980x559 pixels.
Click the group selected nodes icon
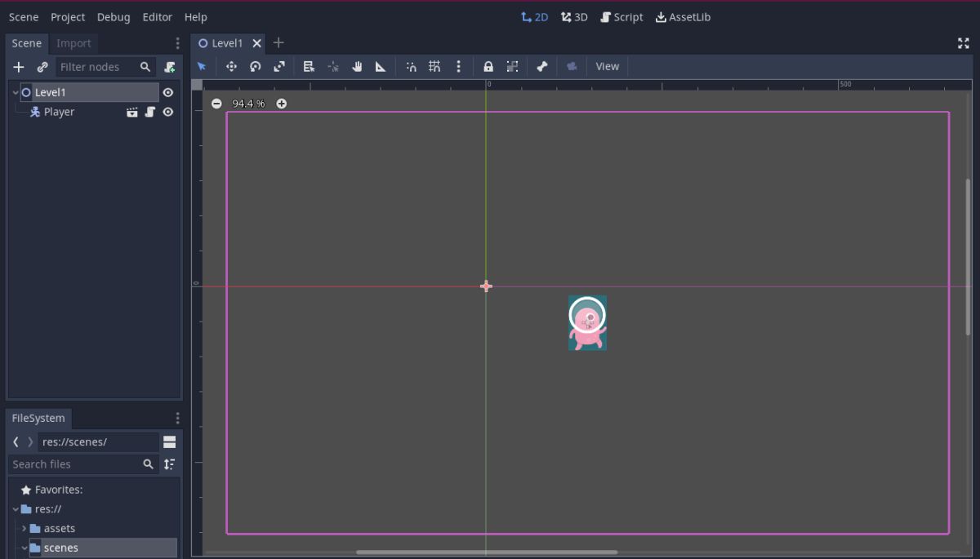(512, 66)
